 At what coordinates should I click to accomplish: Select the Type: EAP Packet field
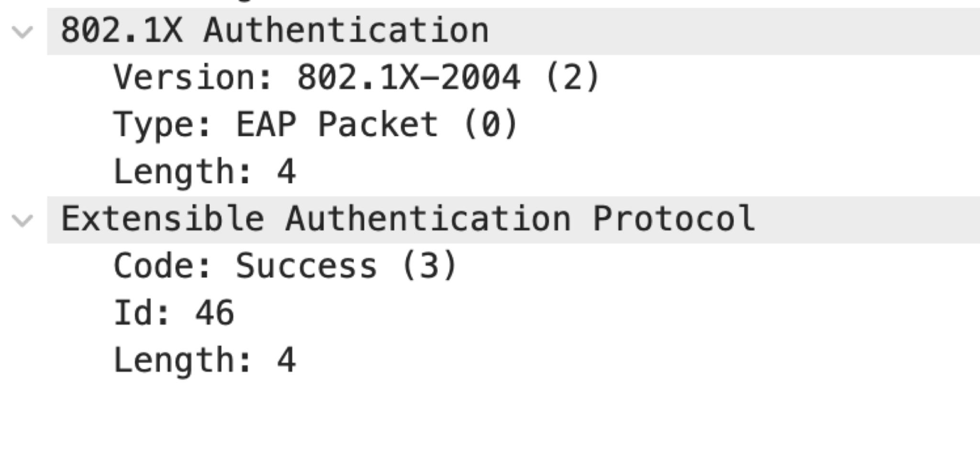point(316,124)
